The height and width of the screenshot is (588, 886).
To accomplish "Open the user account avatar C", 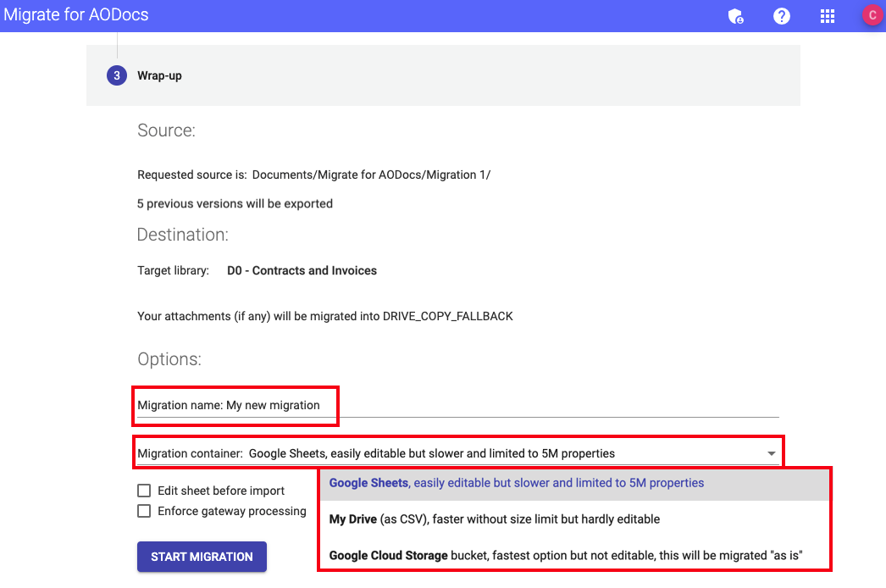I will pos(872,15).
